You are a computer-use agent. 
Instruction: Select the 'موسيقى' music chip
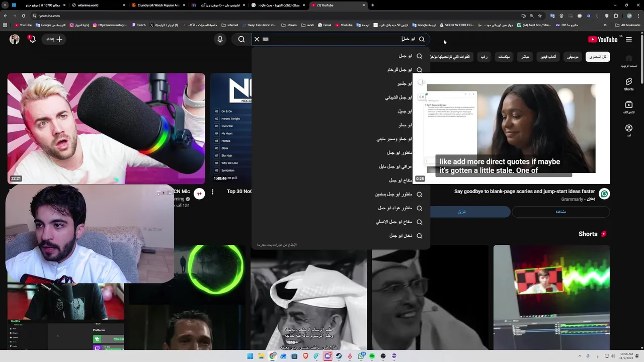click(x=573, y=57)
